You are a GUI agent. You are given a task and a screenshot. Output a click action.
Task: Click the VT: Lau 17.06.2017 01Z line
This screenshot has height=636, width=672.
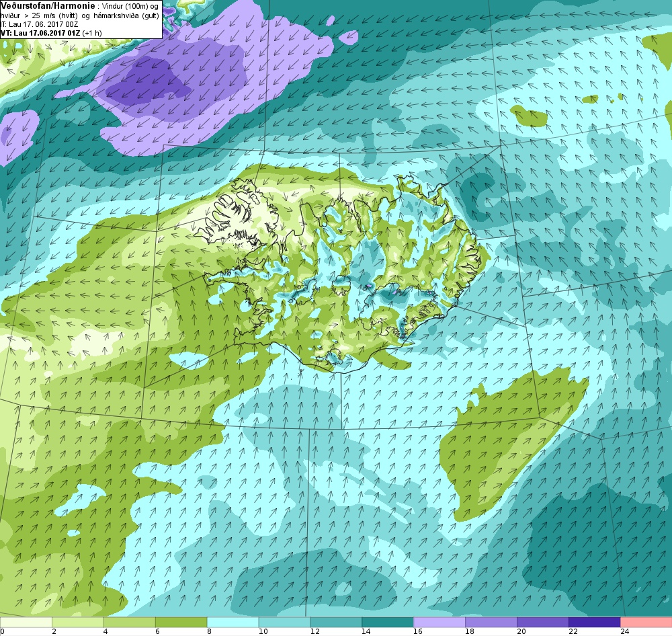pyautogui.click(x=50, y=33)
